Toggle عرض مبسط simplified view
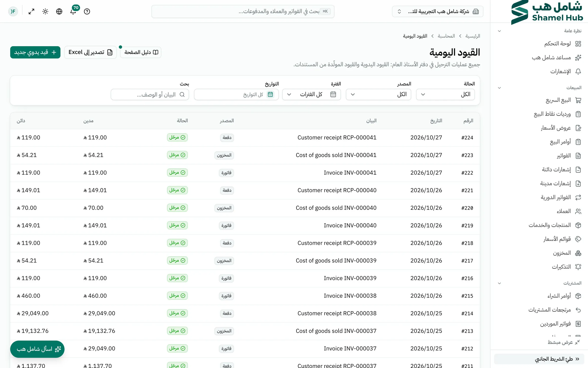 [x=564, y=342]
